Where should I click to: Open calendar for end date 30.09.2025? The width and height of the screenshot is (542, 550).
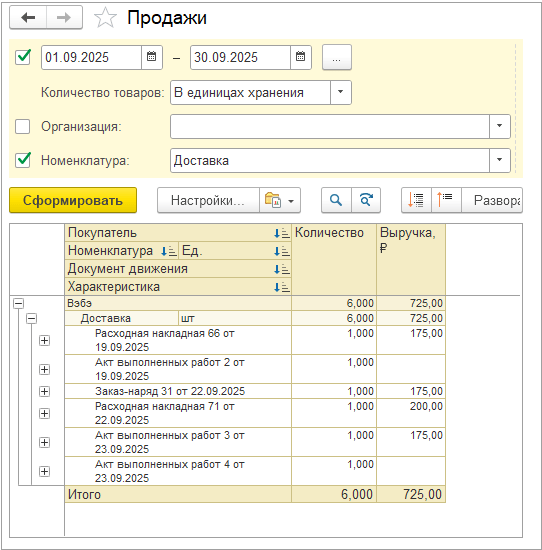301,57
